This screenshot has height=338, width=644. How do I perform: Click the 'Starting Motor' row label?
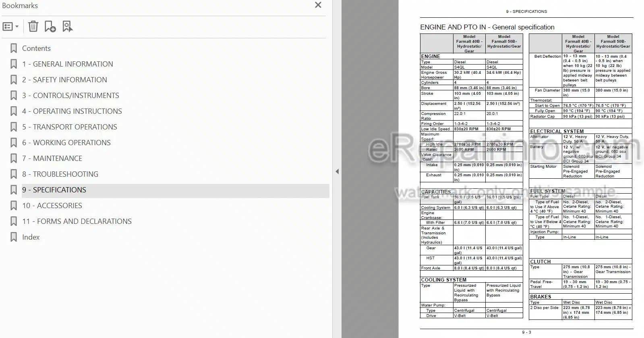pyautogui.click(x=543, y=167)
